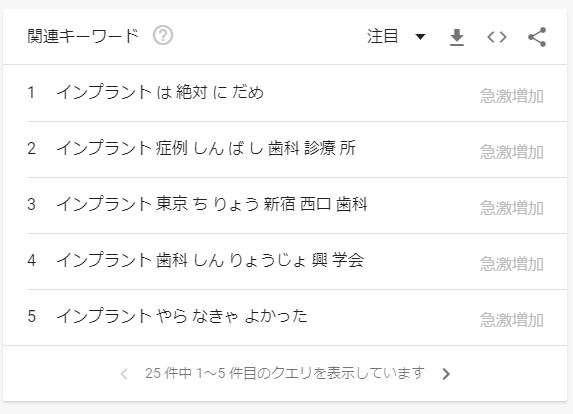Open query インプラント 東京 ちりょう 新宿 西口 歯科
This screenshot has width=573, height=414.
(212, 204)
